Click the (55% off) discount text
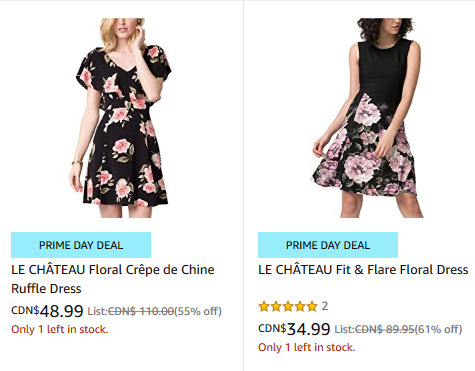The image size is (475, 371). tap(198, 311)
